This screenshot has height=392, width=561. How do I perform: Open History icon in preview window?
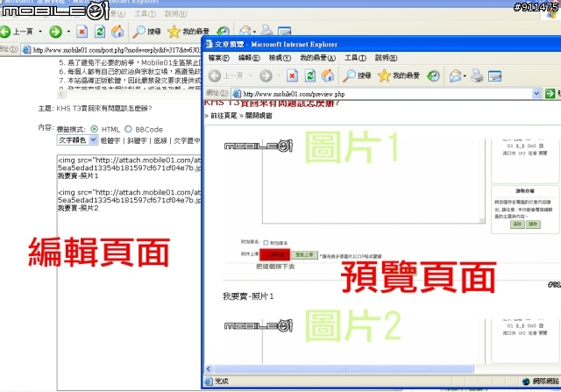tap(433, 75)
